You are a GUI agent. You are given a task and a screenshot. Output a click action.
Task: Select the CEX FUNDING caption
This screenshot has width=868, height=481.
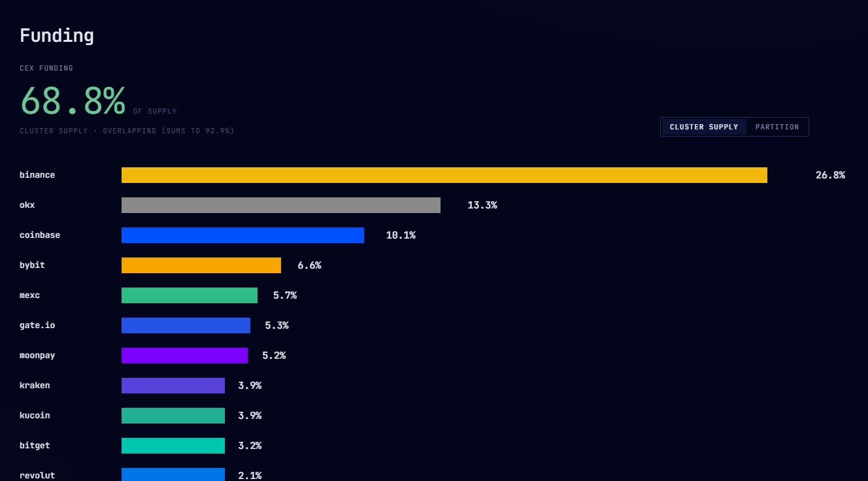46,68
